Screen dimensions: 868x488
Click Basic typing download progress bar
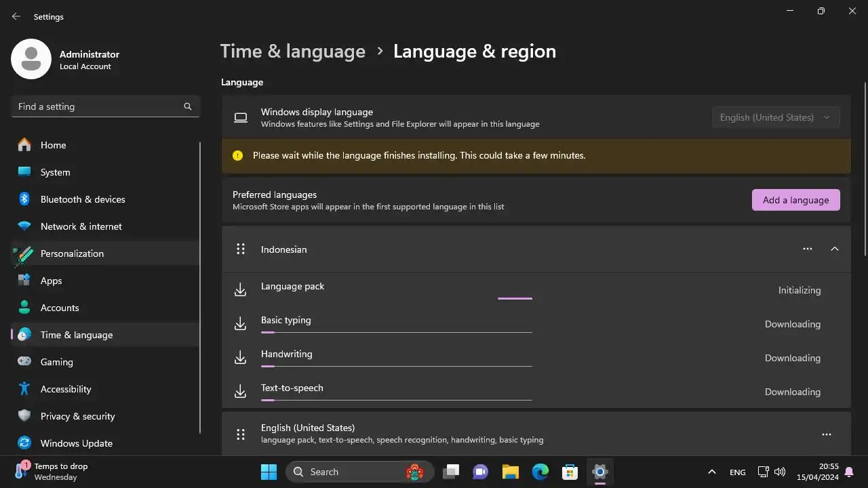397,332
